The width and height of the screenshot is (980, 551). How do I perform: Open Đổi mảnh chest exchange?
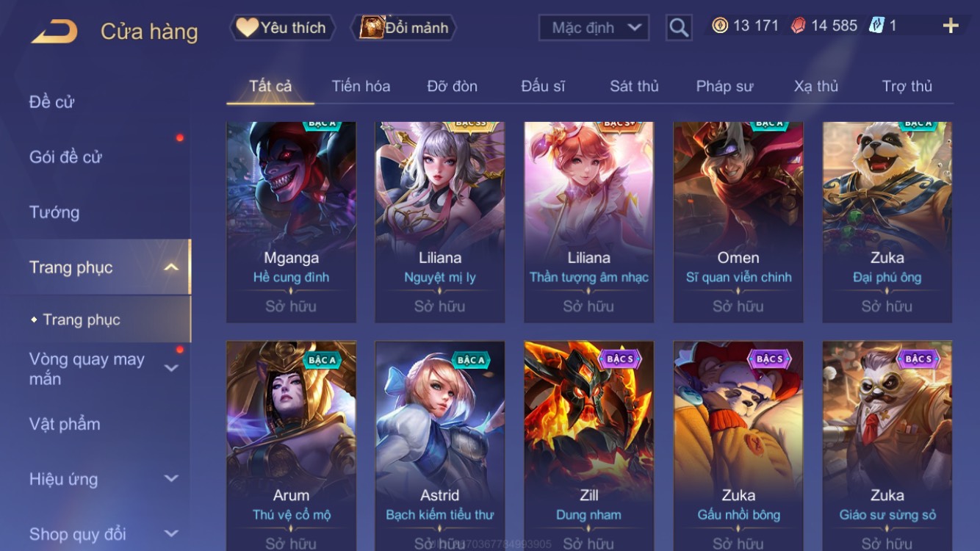tap(405, 28)
